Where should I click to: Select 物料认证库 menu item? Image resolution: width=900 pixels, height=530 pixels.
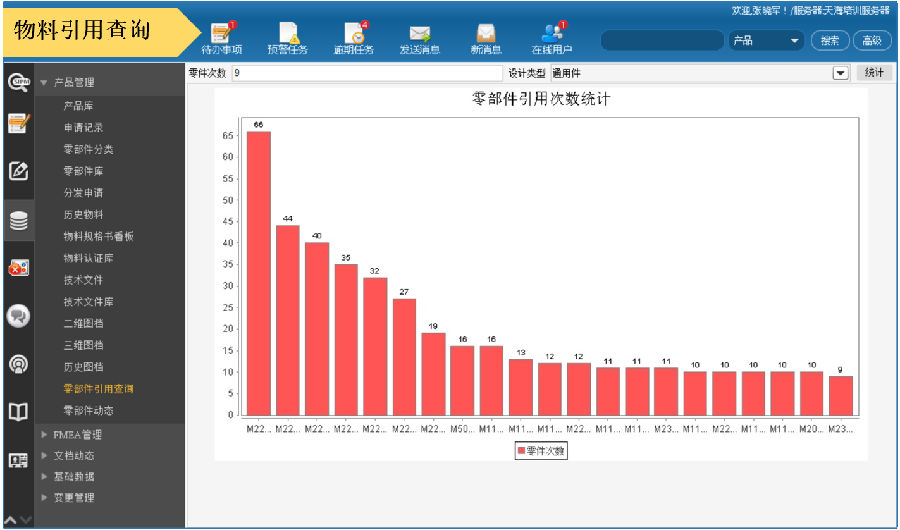pyautogui.click(x=90, y=258)
